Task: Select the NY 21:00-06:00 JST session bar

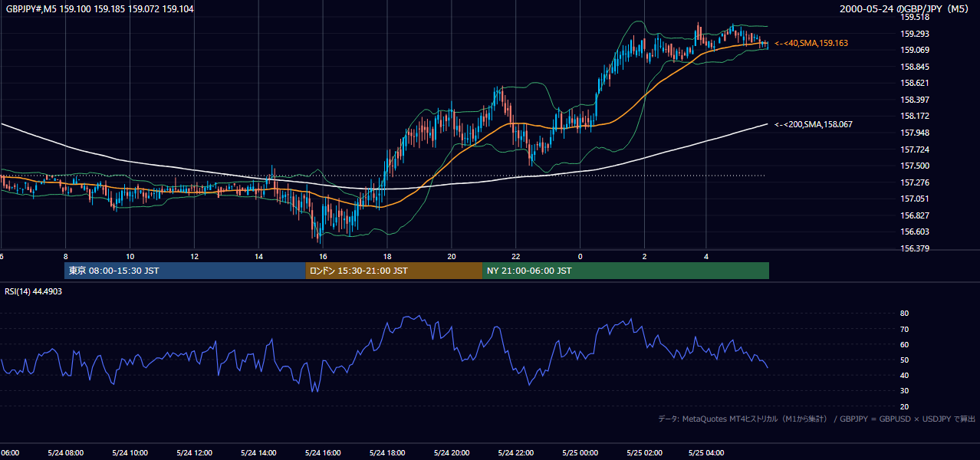Action: point(626,271)
